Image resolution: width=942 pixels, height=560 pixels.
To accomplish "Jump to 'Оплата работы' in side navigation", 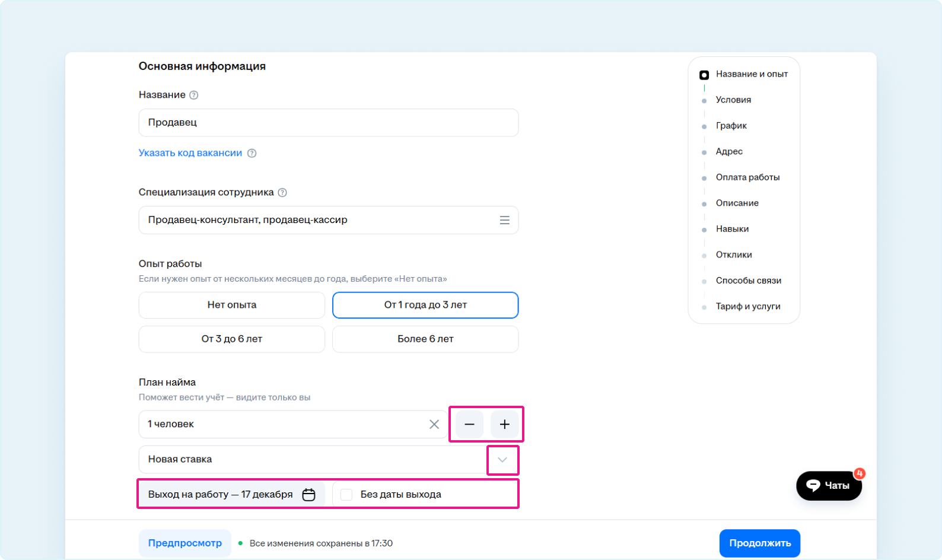I will (x=747, y=177).
